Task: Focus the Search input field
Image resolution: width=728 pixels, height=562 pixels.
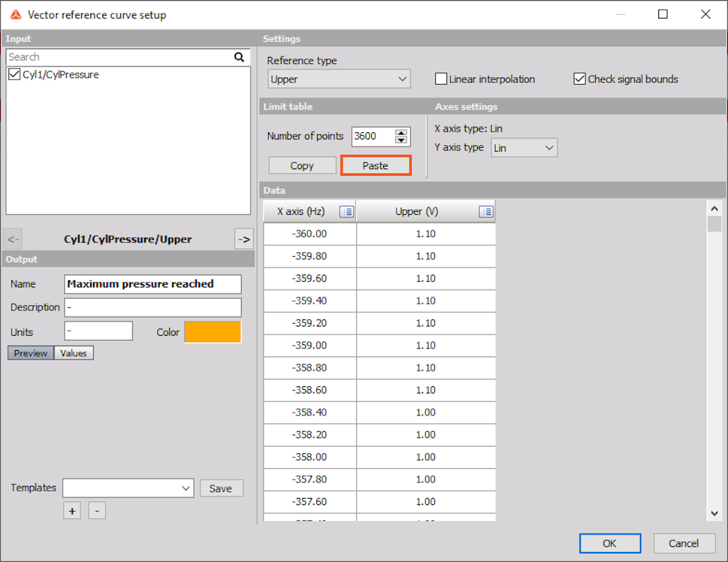Action: click(x=119, y=57)
